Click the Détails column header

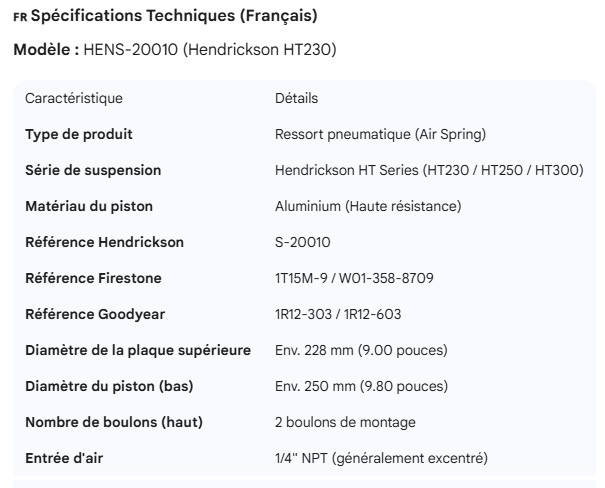[x=296, y=98]
